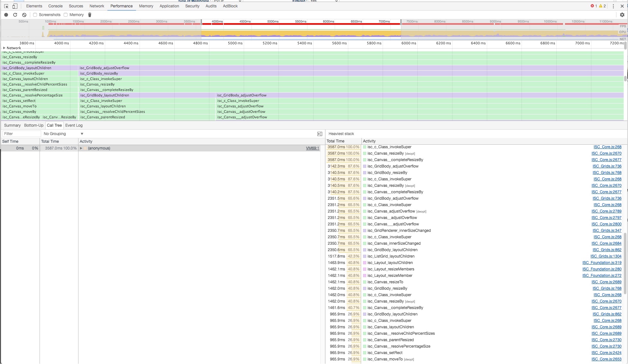628x364 pixels.
Task: Expand the (anonymous) call tree row
Action: pyautogui.click(x=81, y=148)
